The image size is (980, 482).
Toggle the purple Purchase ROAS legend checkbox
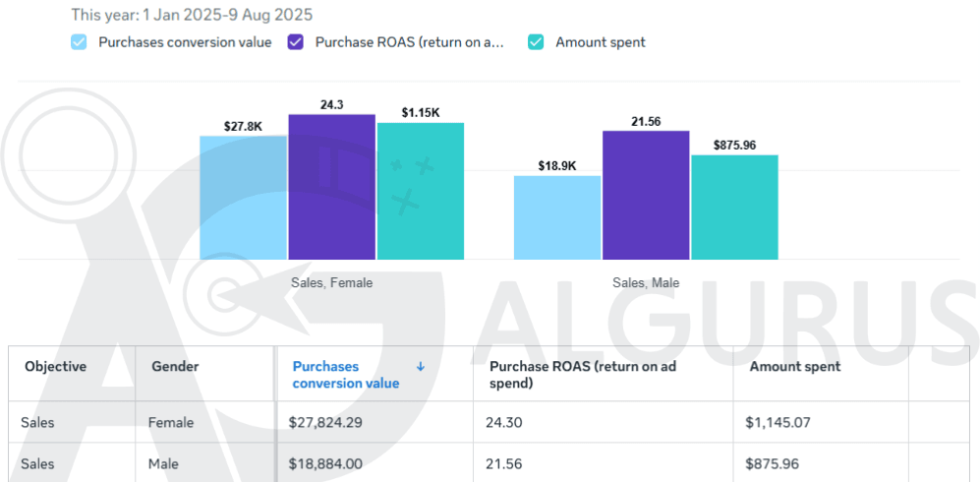point(296,42)
